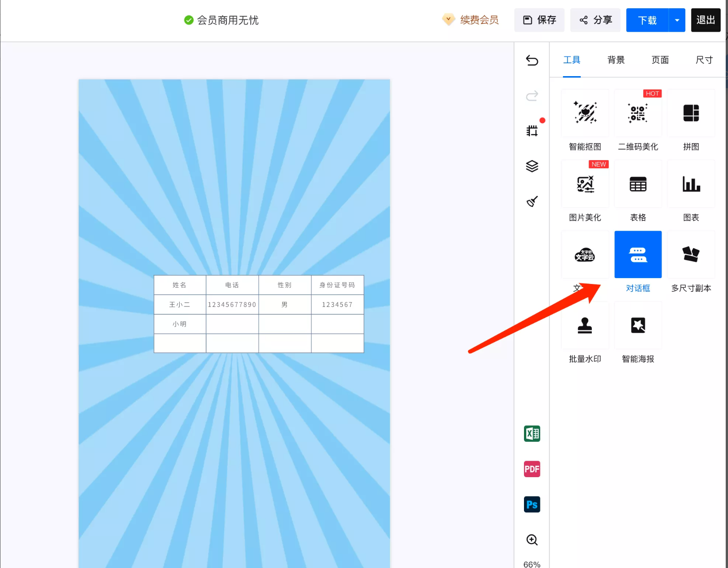Export via the Photoshop Ps icon
Viewport: 728px width, 568px height.
pos(532,505)
